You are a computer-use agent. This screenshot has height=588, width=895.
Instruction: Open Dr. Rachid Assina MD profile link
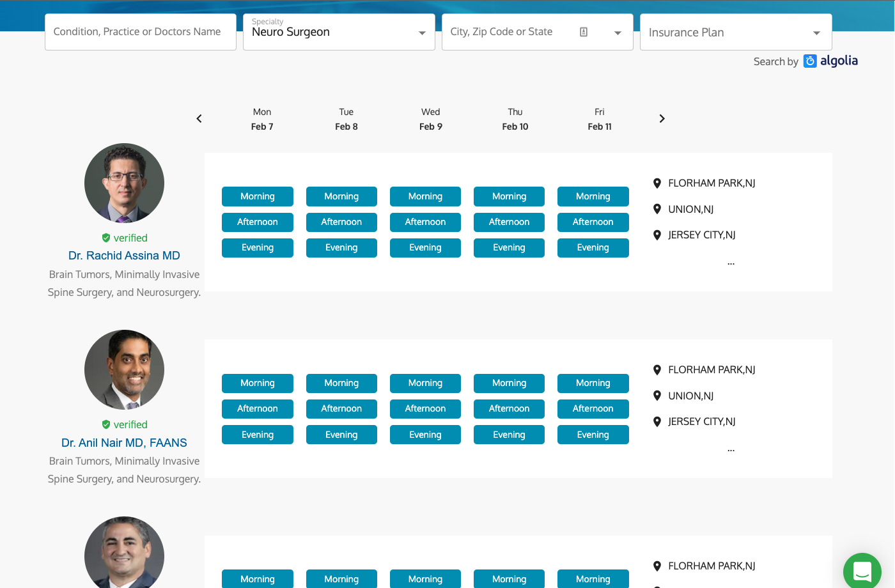pyautogui.click(x=124, y=256)
